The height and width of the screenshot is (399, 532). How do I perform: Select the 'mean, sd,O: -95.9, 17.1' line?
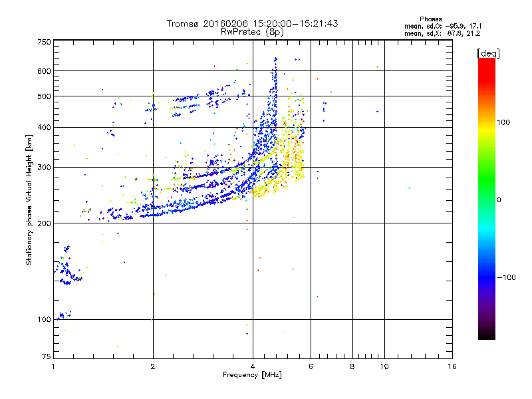coord(443,26)
